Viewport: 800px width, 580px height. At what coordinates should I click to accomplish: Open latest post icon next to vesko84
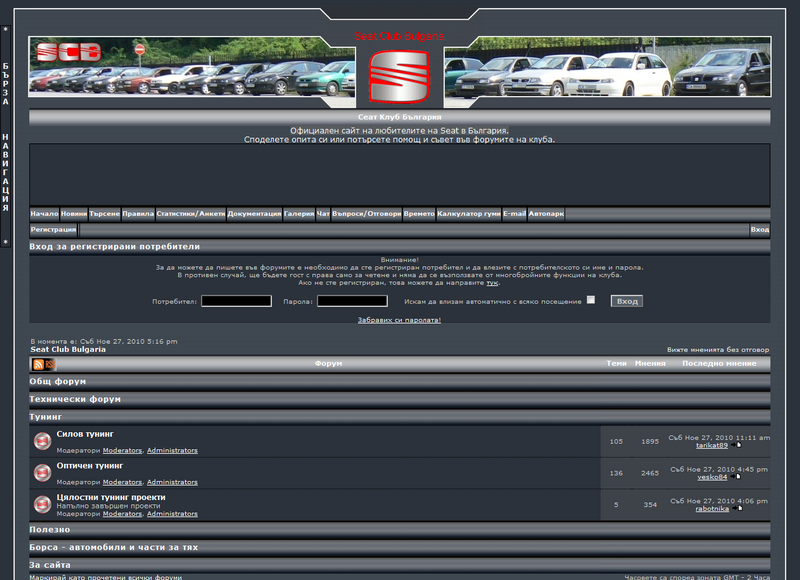pos(735,477)
